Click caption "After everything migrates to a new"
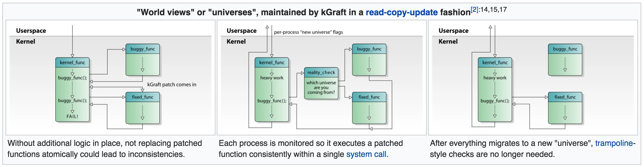644x167 pixels. [x=491, y=143]
